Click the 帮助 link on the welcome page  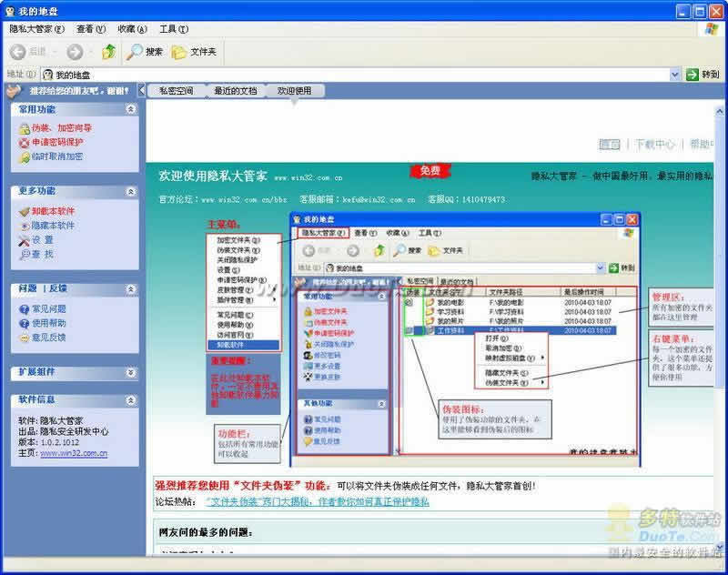702,145
